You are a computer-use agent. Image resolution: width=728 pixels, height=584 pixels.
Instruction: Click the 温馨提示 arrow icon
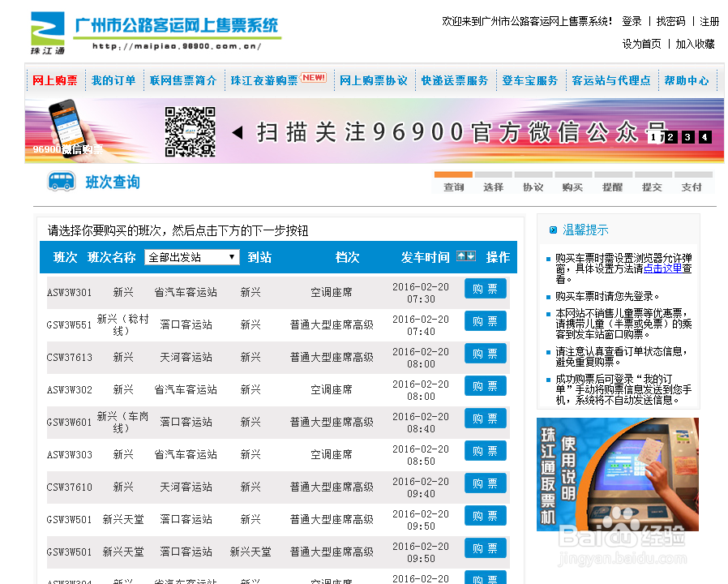pyautogui.click(x=553, y=230)
